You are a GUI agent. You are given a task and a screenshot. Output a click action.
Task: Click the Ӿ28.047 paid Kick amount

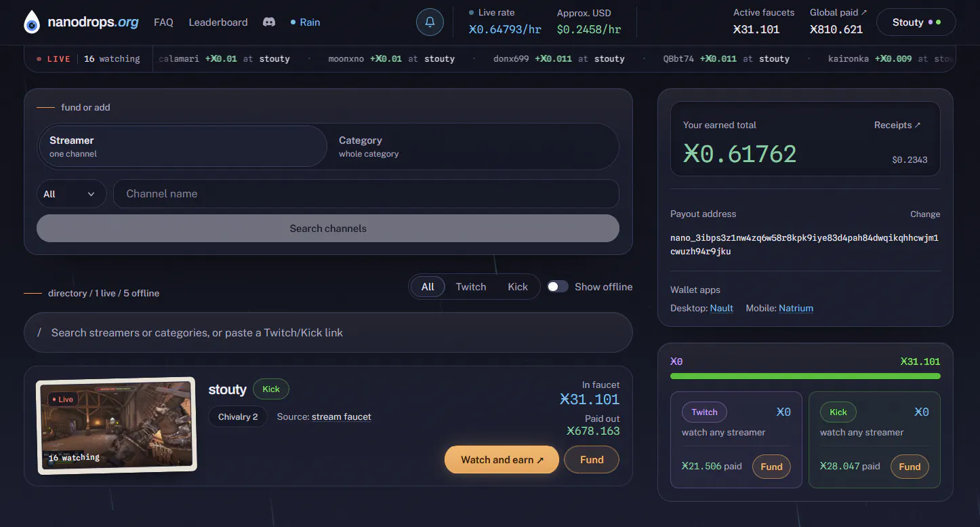(x=850, y=466)
